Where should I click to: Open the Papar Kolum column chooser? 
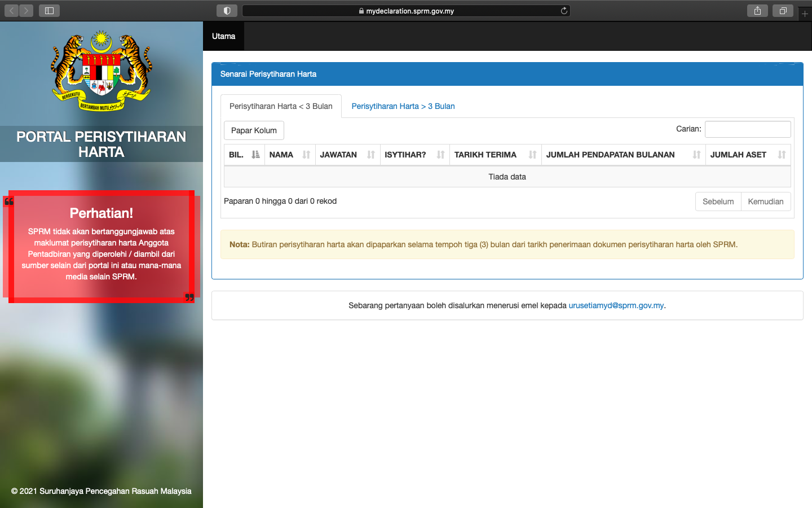254,130
